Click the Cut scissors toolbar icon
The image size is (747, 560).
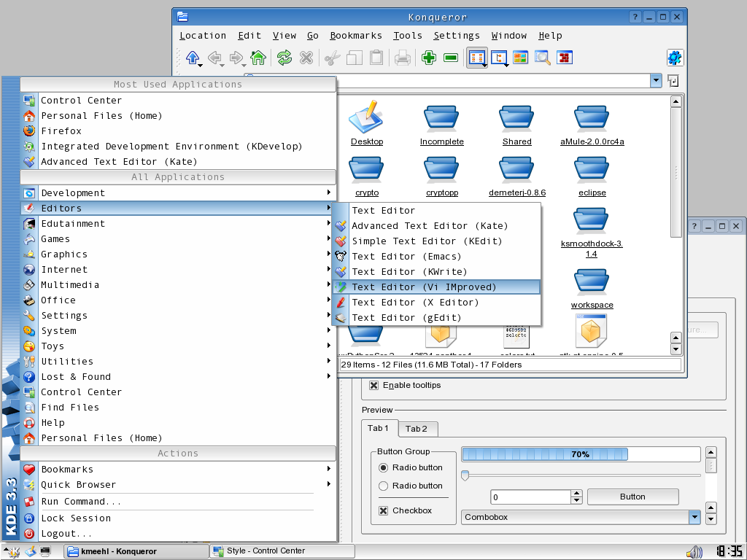[x=333, y=58]
